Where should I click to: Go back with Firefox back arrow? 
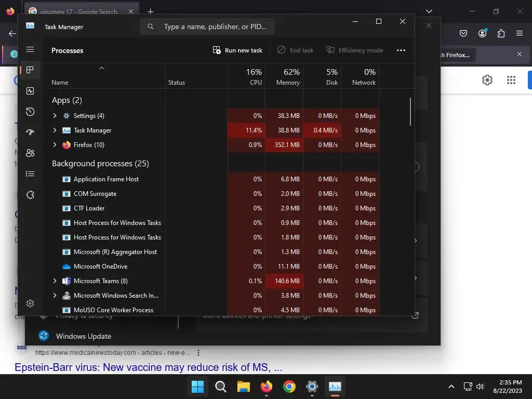point(12,33)
